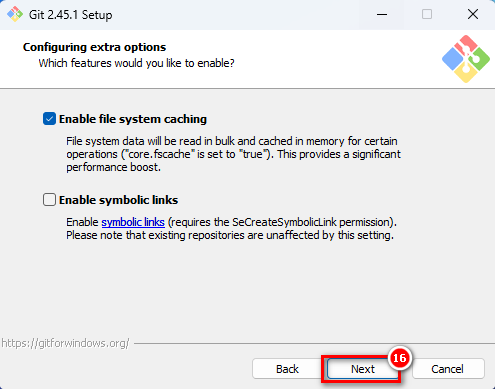495x389 pixels.
Task: Click the https://gitforwindows.org/ footer text
Action: (x=65, y=343)
